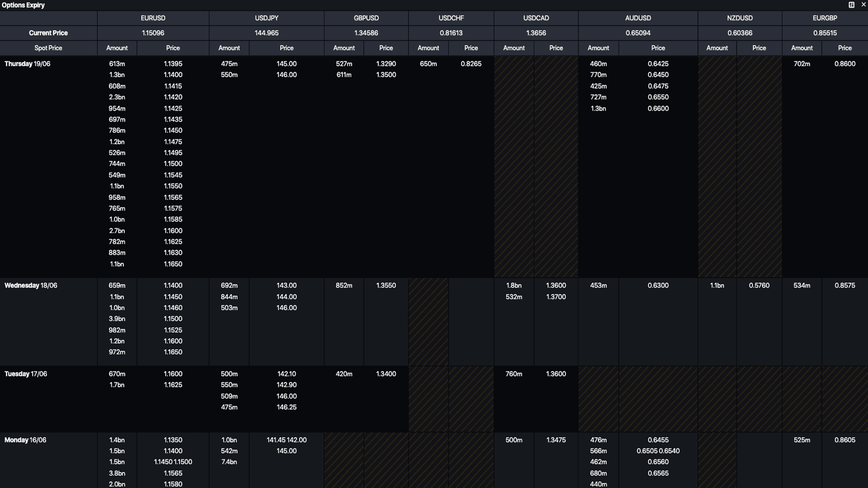The width and height of the screenshot is (868, 488).
Task: Select the 141.45 142.00 USDJPY price cell
Action: click(287, 440)
